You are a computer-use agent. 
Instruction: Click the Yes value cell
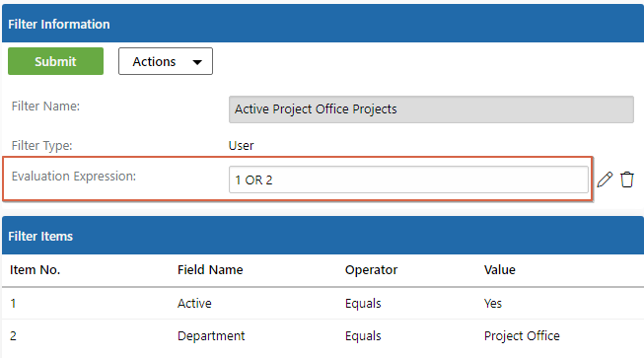(493, 304)
